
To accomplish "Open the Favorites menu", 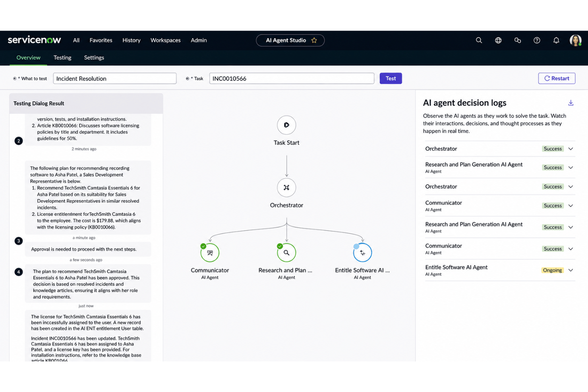I will click(101, 40).
